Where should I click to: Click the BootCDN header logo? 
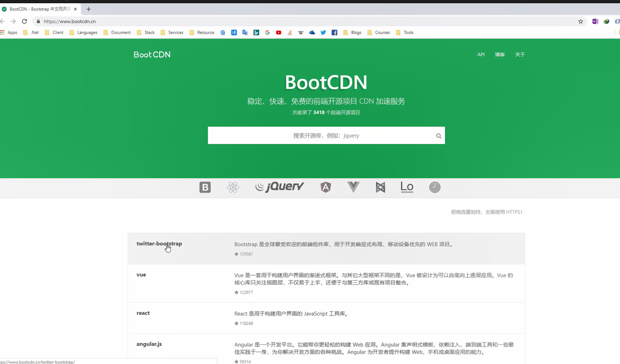pos(152,54)
